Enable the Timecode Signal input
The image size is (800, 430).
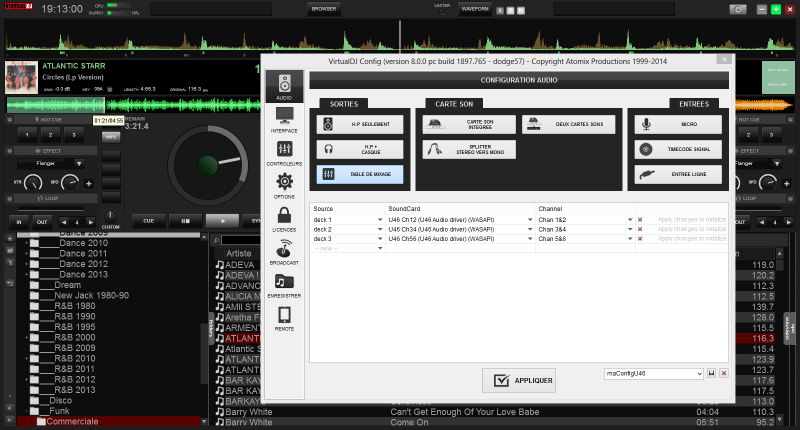(x=679, y=149)
